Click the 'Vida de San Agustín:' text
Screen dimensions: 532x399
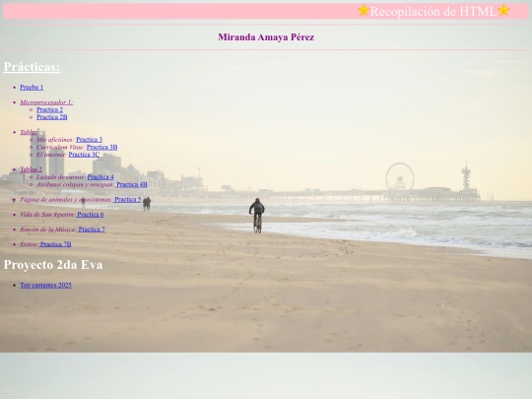tap(47, 215)
